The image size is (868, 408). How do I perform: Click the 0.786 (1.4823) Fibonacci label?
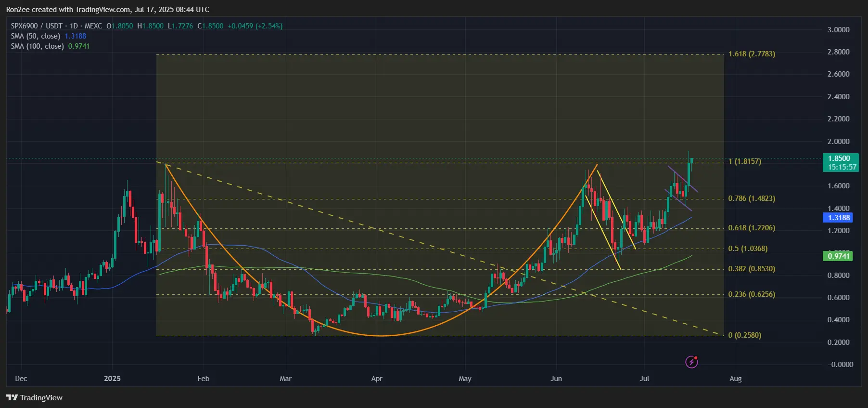(x=752, y=198)
